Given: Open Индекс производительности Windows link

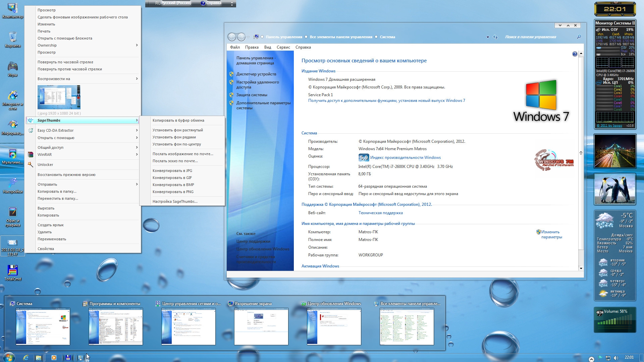Looking at the screenshot, I should 406,158.
